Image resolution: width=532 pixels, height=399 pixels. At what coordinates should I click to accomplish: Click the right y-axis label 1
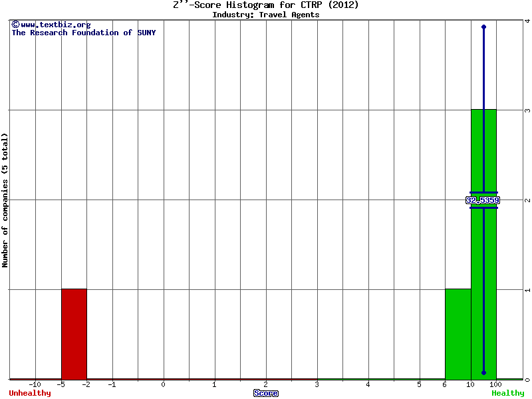click(x=527, y=290)
